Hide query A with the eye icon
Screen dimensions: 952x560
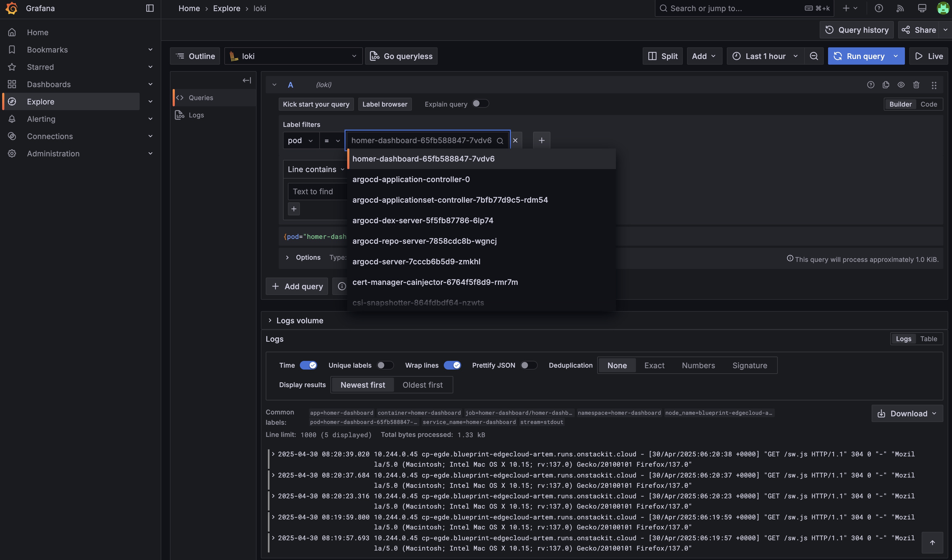point(901,85)
